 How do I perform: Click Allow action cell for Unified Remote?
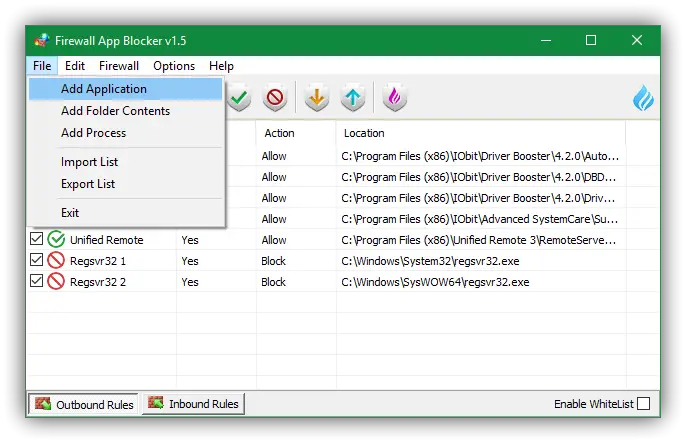[274, 240]
